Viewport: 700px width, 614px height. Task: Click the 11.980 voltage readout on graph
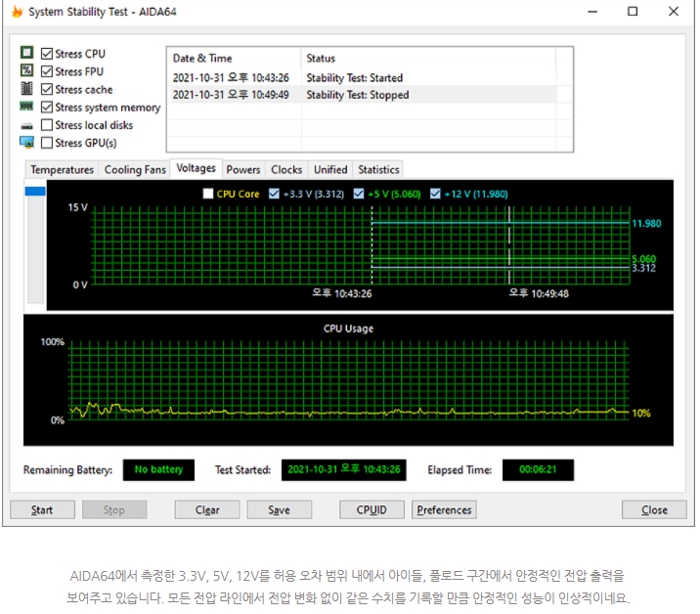(646, 223)
